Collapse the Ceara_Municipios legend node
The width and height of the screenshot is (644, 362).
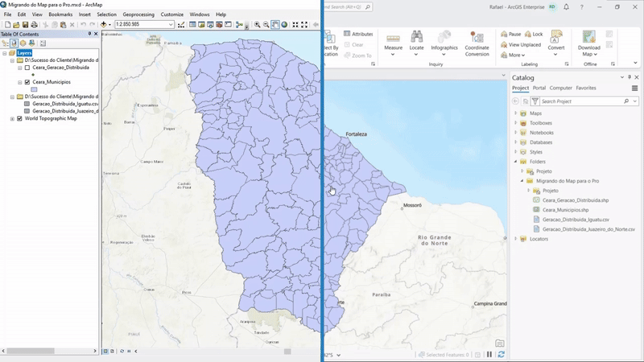pyautogui.click(x=19, y=82)
